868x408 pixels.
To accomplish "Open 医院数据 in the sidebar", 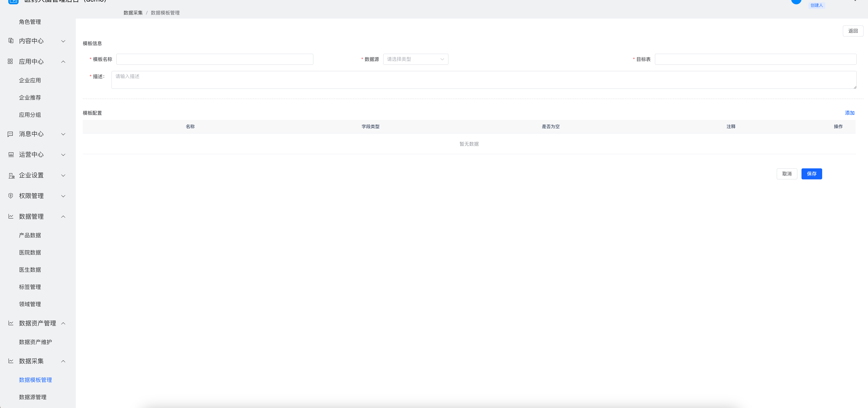I will (x=30, y=253).
